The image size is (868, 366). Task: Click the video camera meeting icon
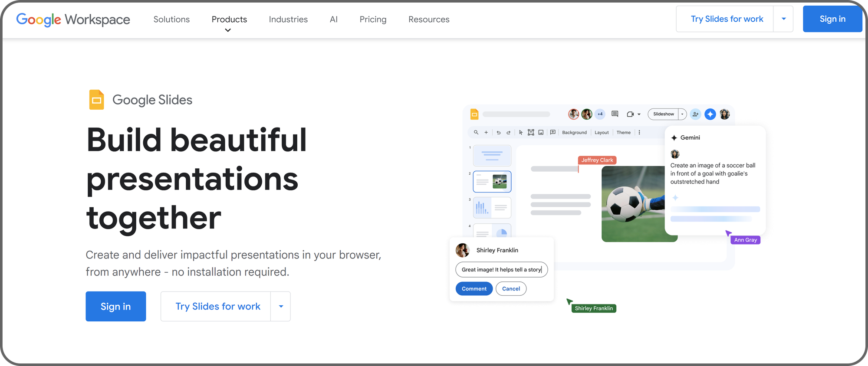(x=630, y=114)
